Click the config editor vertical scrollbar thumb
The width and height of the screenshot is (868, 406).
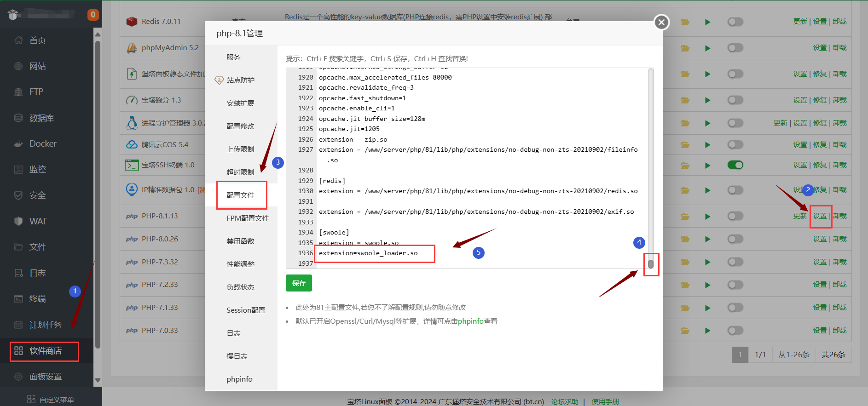tap(651, 264)
